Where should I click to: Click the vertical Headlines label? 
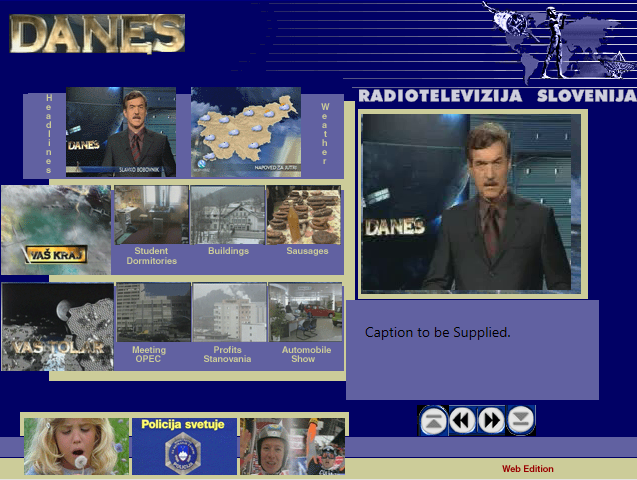click(49, 134)
